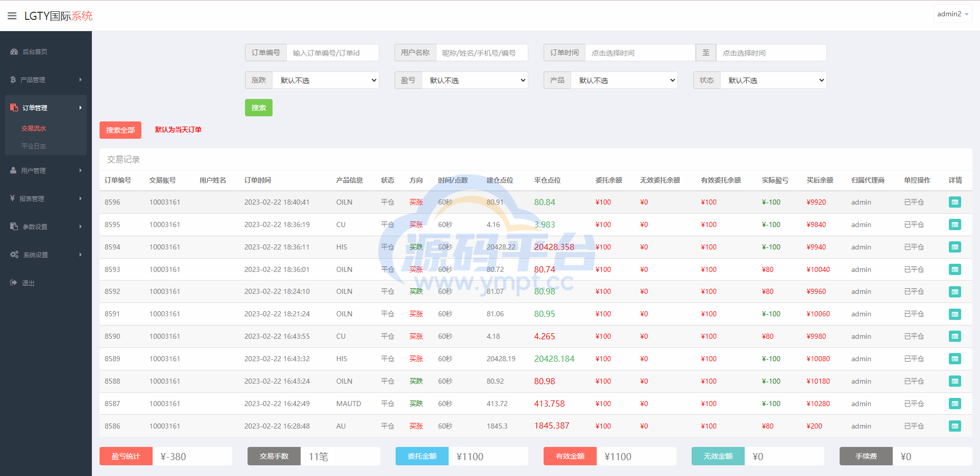Click 订单时间 column header

[x=257, y=180]
